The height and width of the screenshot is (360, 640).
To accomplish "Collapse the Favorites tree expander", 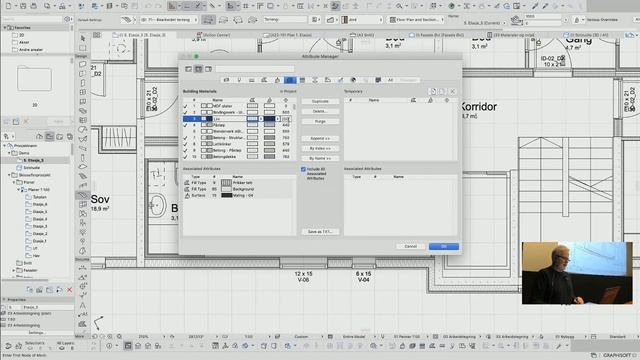I will pos(5,28).
